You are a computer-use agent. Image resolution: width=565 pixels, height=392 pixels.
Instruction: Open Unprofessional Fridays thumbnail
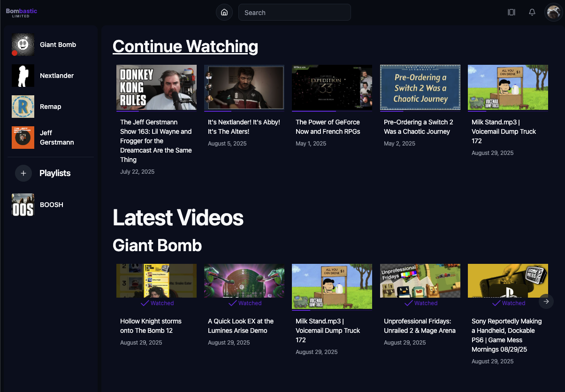tap(420, 281)
